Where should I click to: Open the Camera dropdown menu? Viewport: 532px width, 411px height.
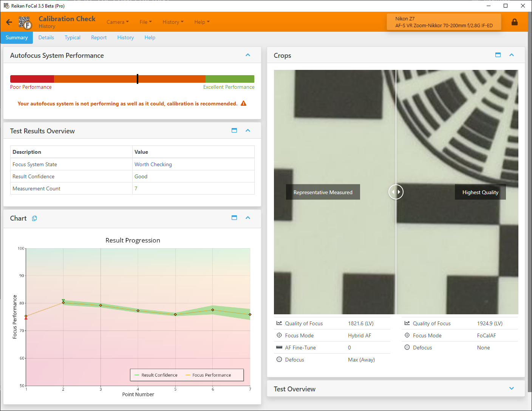[x=118, y=22]
